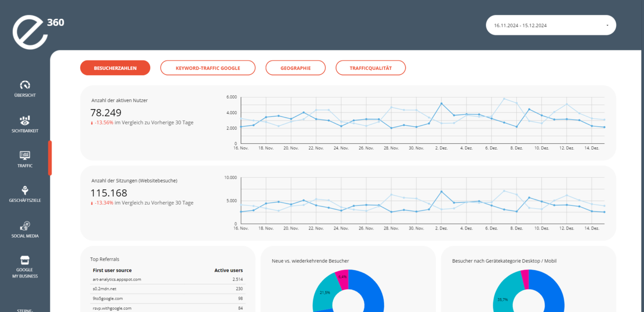Open the Geographie tab

tap(296, 68)
